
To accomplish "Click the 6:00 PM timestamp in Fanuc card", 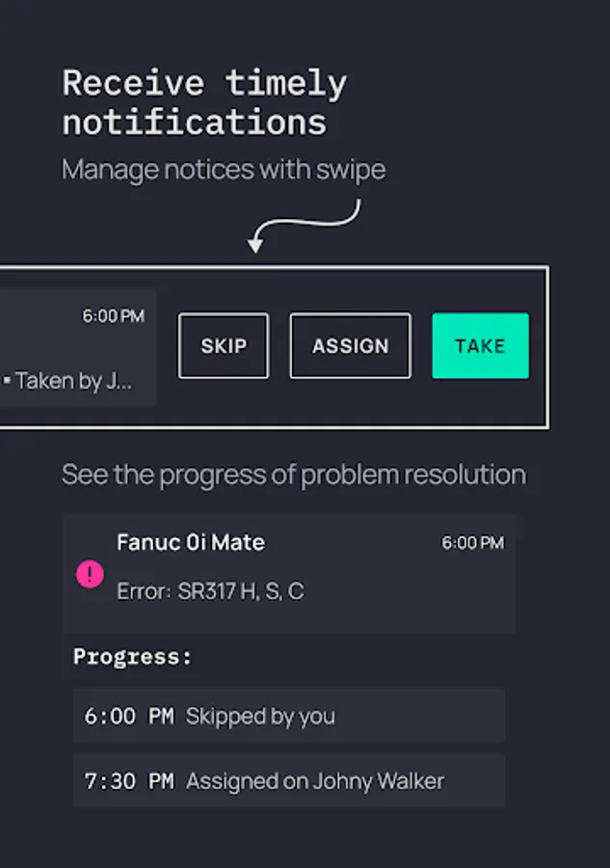I will pos(472,543).
